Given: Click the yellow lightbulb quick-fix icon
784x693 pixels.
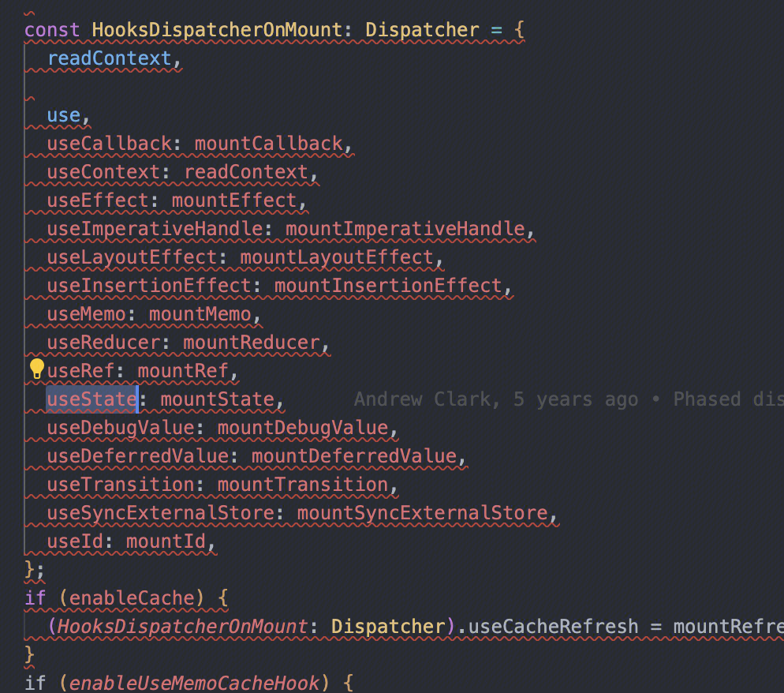Looking at the screenshot, I should (36, 369).
